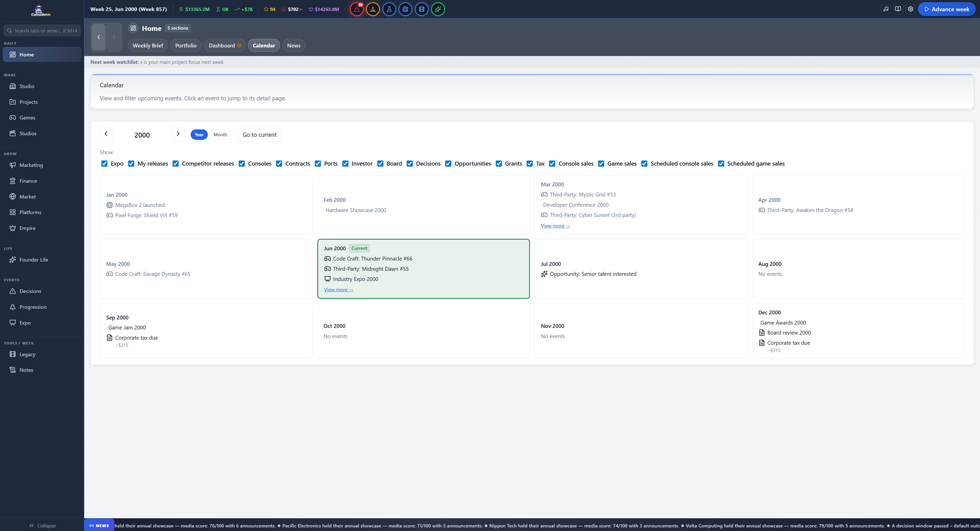The image size is (980, 531).
Task: Toggle the Opportunities filter checkbox
Action: pos(448,164)
